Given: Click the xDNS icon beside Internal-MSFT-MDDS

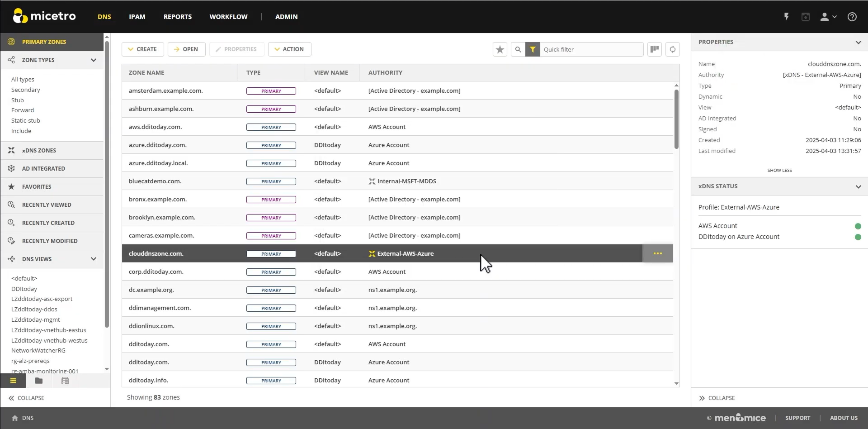Looking at the screenshot, I should 372,181.
